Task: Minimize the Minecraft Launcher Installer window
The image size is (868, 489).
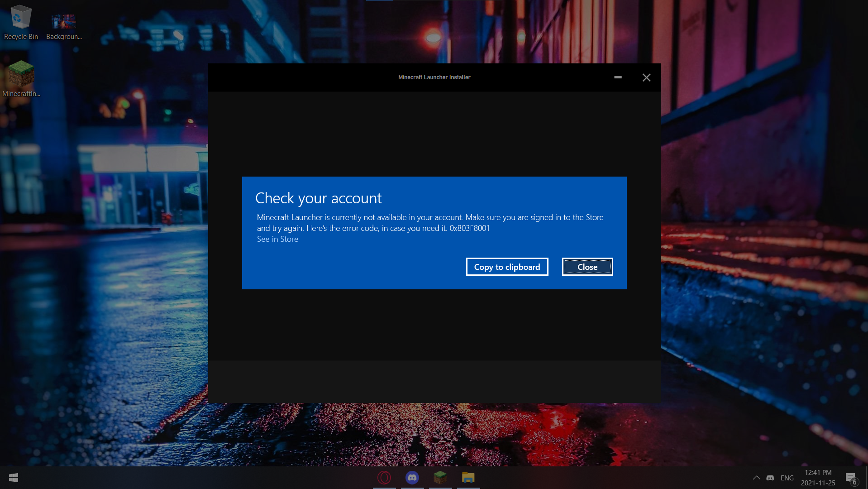Action: [618, 77]
